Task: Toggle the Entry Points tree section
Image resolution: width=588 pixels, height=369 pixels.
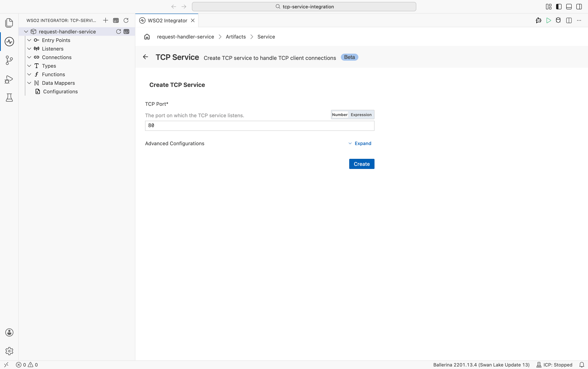Action: pyautogui.click(x=29, y=40)
